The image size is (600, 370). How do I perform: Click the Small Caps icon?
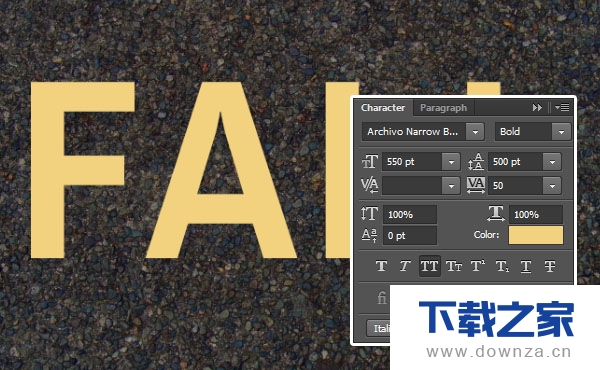(454, 266)
